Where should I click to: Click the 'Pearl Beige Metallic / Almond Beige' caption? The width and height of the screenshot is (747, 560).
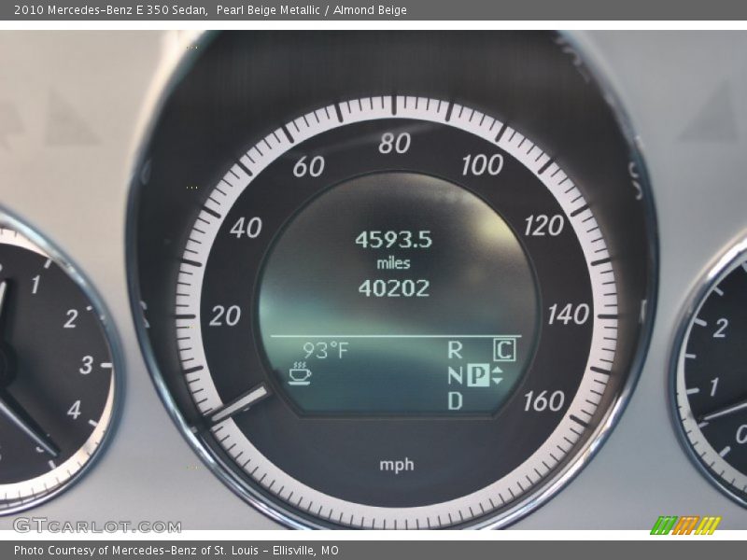(x=312, y=9)
